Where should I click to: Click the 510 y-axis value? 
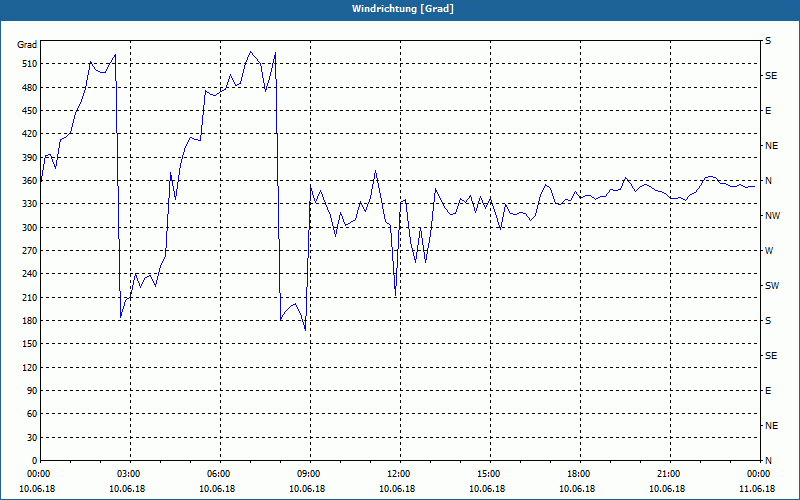click(30, 64)
